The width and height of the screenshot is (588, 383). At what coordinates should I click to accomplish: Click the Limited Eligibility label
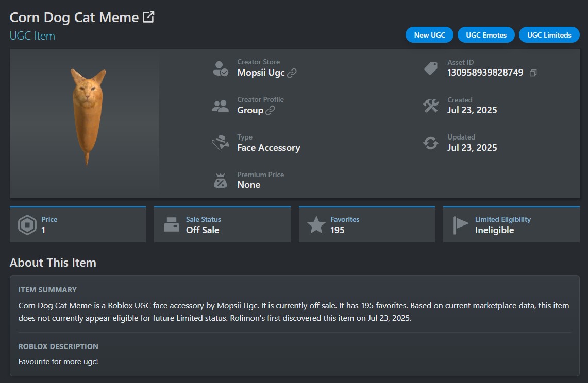[503, 220]
